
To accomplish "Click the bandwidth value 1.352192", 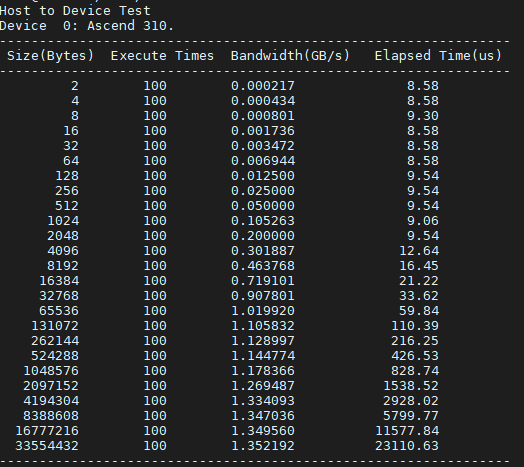I will tap(263, 446).
